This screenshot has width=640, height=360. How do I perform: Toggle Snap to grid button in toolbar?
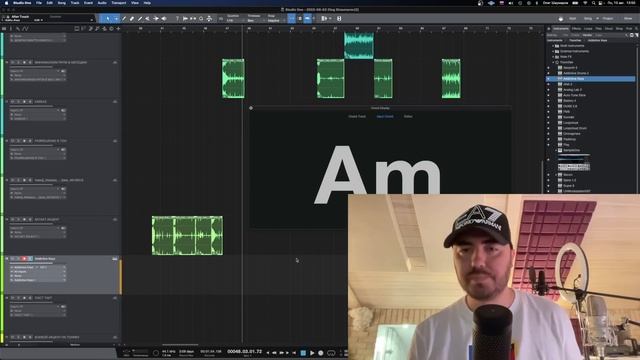point(291,18)
